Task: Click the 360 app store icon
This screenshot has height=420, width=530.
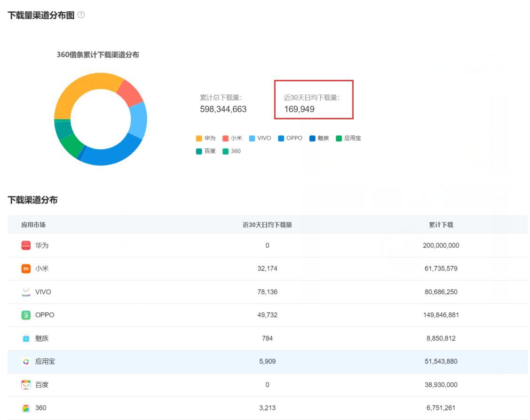Action: click(x=26, y=408)
